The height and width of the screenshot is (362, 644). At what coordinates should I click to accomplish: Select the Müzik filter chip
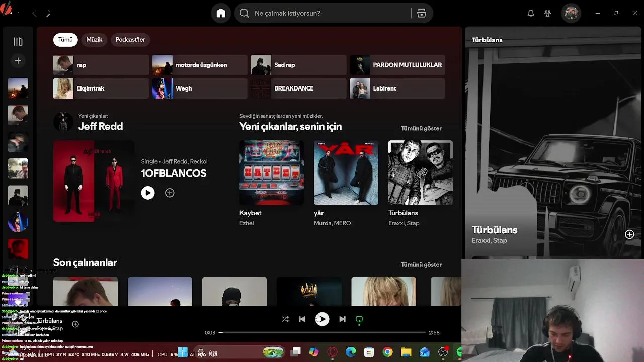tap(94, 40)
